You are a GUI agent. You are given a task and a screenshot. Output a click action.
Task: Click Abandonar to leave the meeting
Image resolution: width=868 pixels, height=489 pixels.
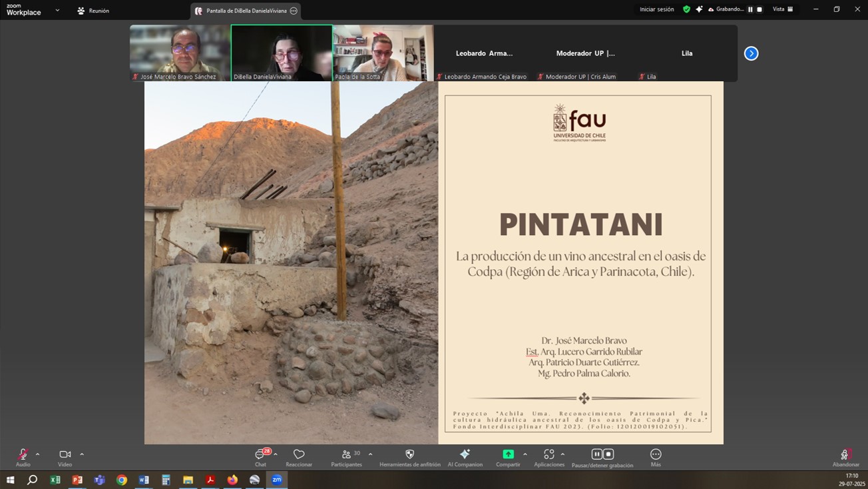click(845, 457)
